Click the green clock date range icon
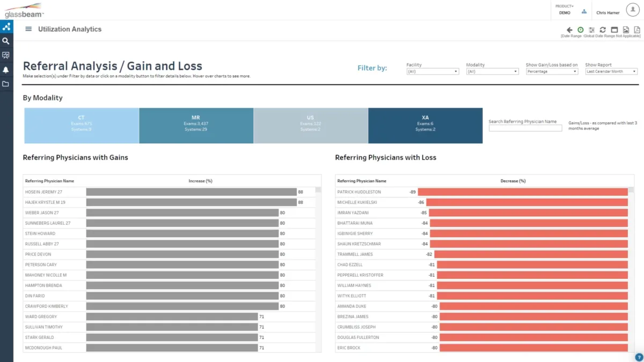The image size is (644, 362). pos(580,30)
